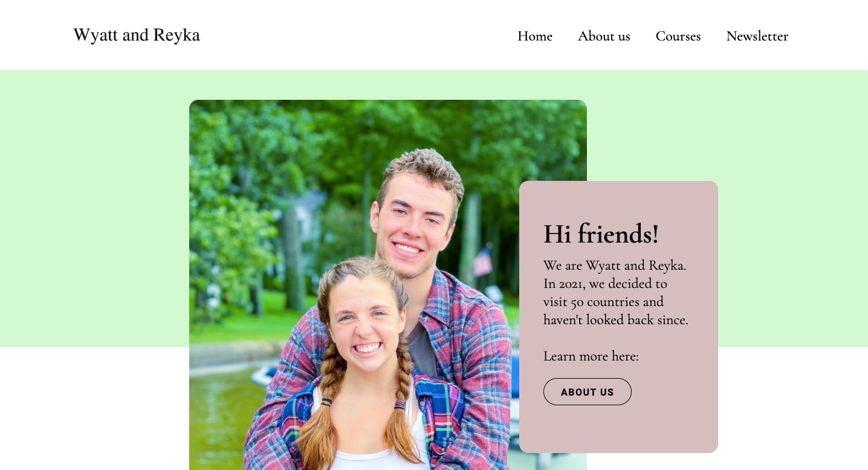Select the couple's photo

(x=354, y=284)
